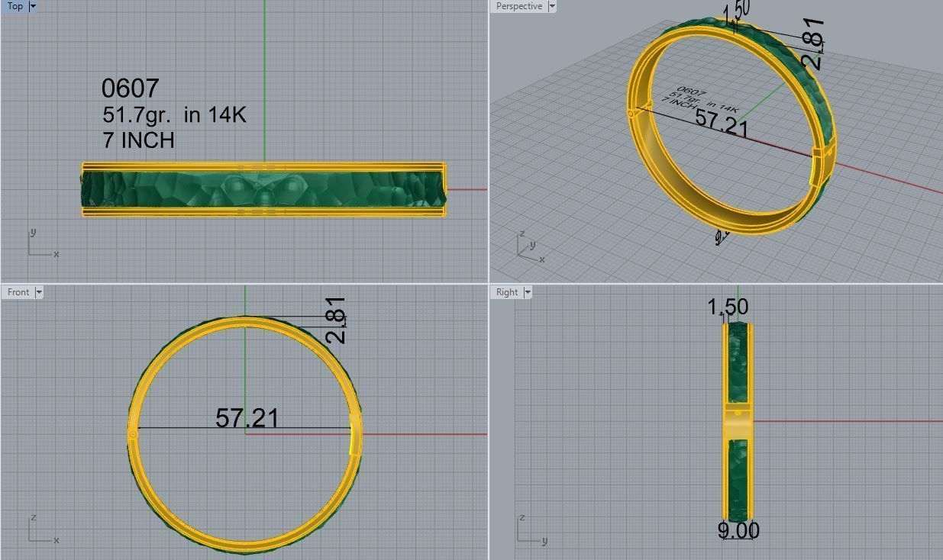Click the Right view axis icon

tap(532, 528)
